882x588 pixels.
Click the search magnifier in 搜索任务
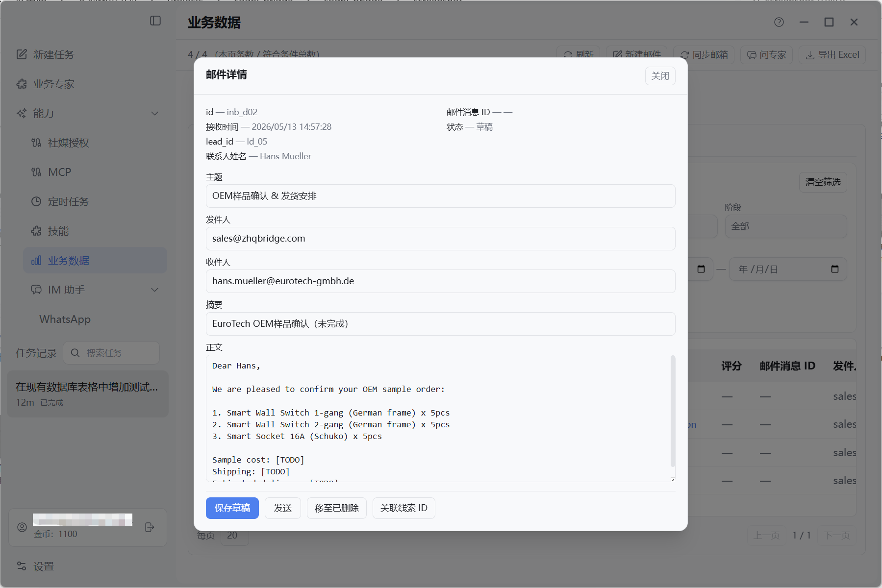point(75,353)
